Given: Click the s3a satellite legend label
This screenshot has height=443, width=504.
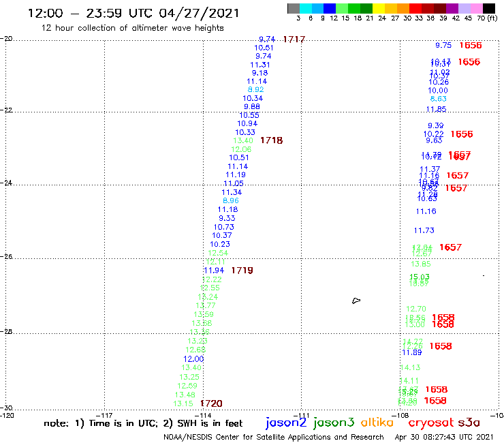Looking at the screenshot, I should 469,423.
